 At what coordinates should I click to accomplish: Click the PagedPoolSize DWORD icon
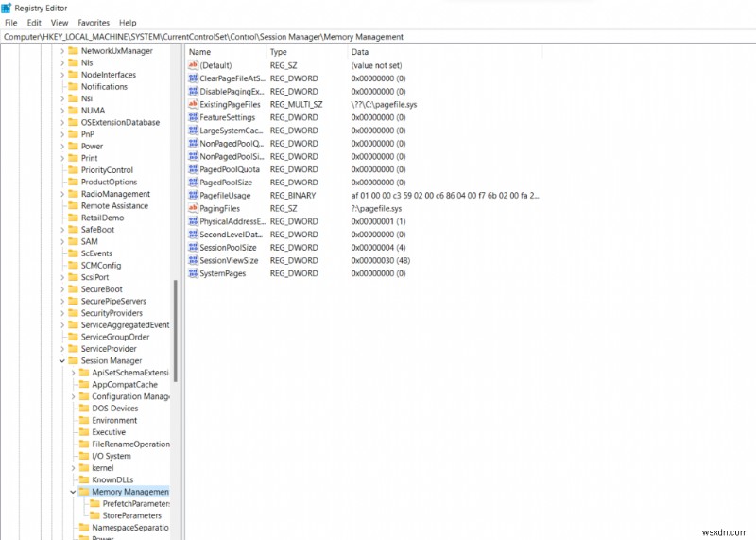click(x=194, y=183)
